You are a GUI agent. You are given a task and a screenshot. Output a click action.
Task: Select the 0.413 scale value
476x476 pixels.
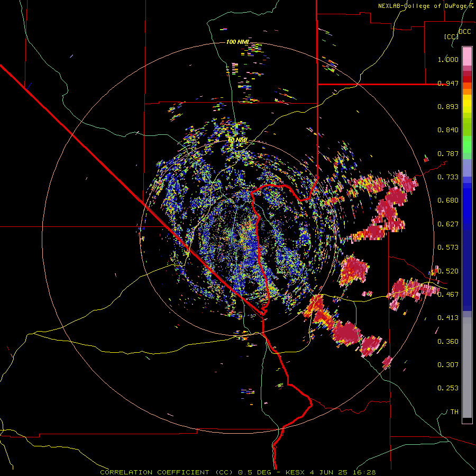pyautogui.click(x=448, y=318)
